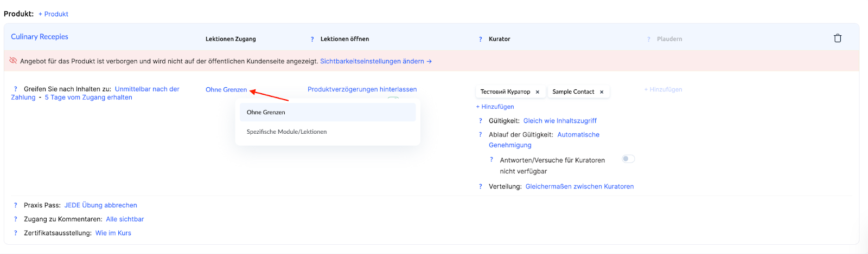
Task: Click help icon next to Praxis Pass
Action: (15, 205)
